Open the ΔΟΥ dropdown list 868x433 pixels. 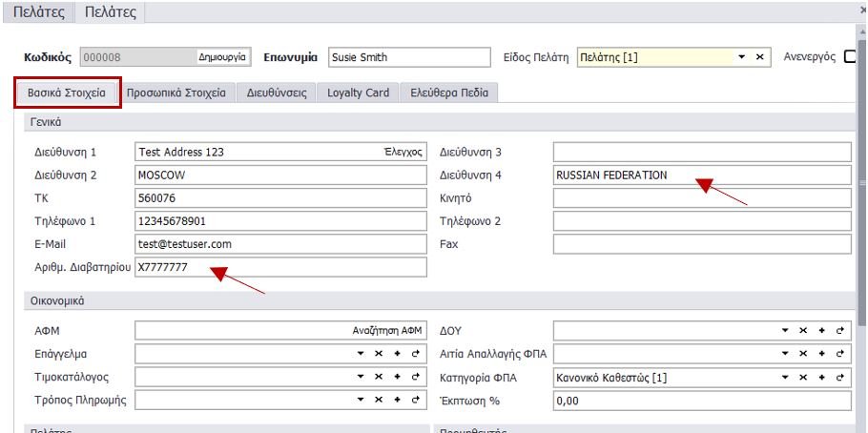coord(785,330)
